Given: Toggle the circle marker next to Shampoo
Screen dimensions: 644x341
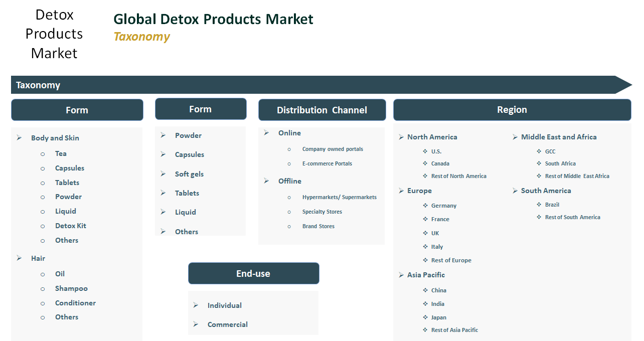Looking at the screenshot, I should tap(43, 288).
